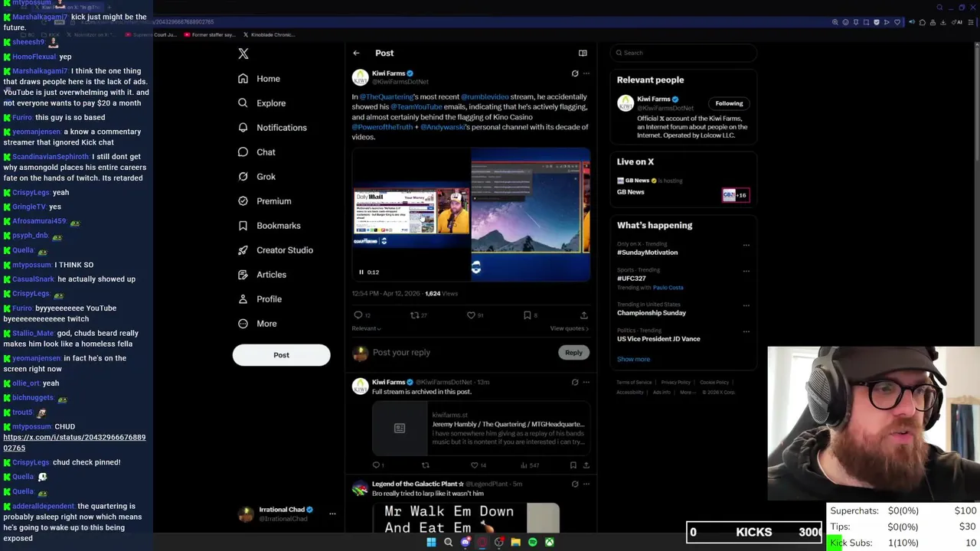The height and width of the screenshot is (551, 980).
Task: Open the right video thumbnail with starry sky
Action: [x=531, y=215]
